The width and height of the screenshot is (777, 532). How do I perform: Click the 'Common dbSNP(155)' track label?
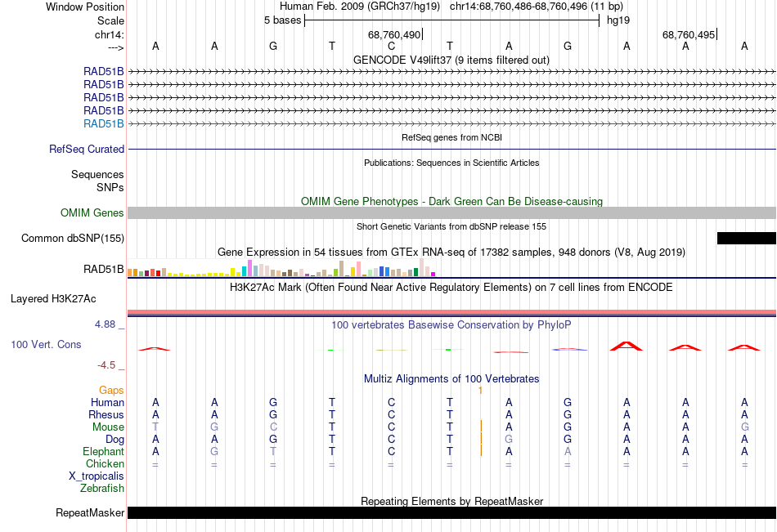click(73, 239)
